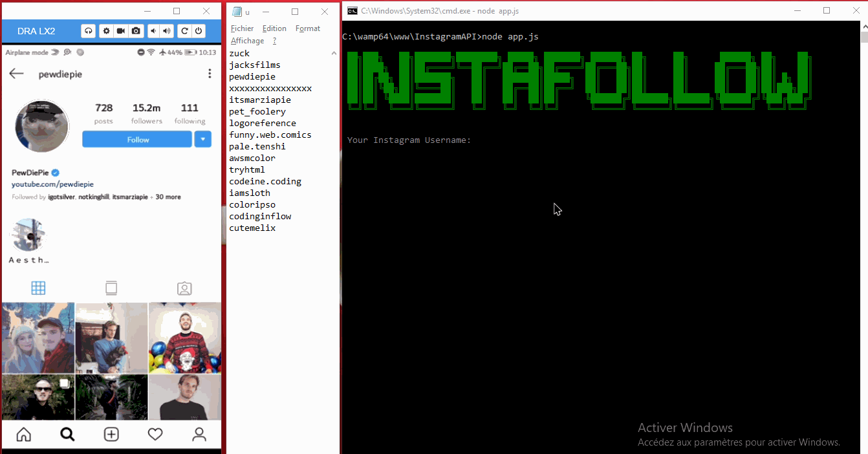Tap the itsmarziapie name in Followed by
The image size is (868, 454).
click(130, 197)
